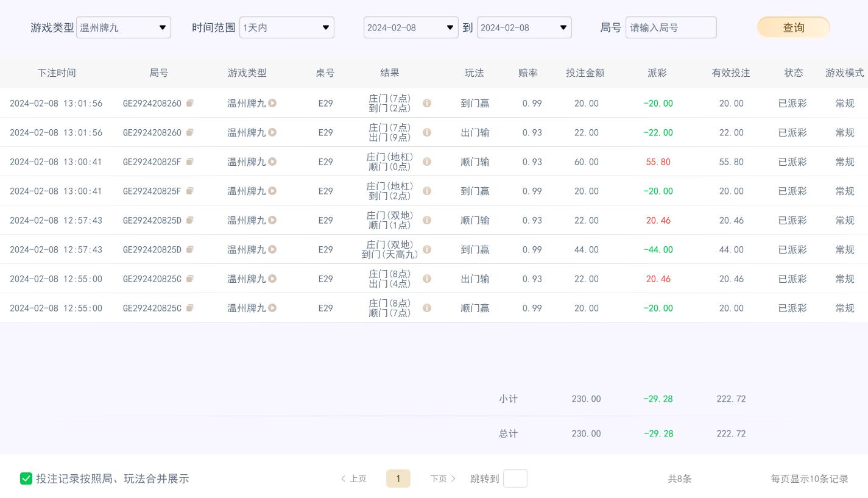This screenshot has height=498, width=868.
Task: Go to next page with 下页
Action: click(x=443, y=478)
